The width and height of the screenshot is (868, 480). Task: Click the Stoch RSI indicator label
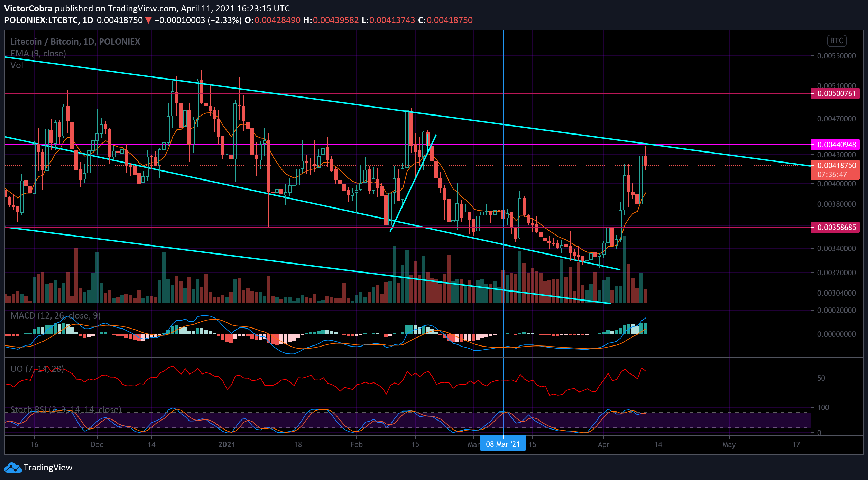[x=66, y=410]
